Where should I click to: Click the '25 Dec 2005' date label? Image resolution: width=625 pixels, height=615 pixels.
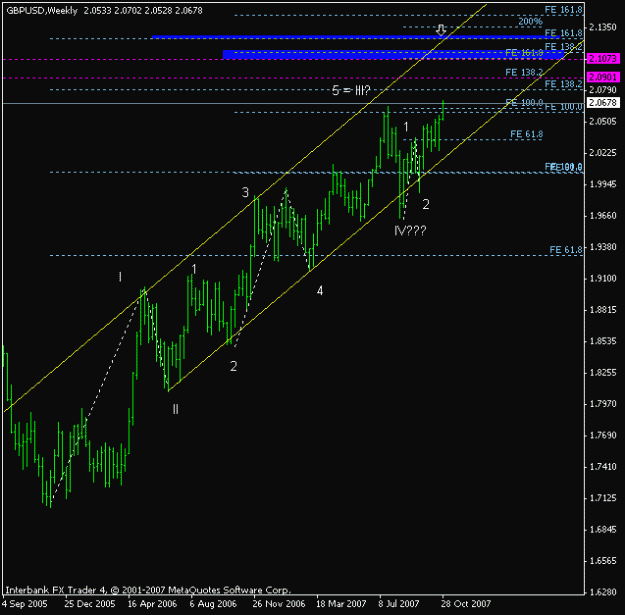pos(90,604)
